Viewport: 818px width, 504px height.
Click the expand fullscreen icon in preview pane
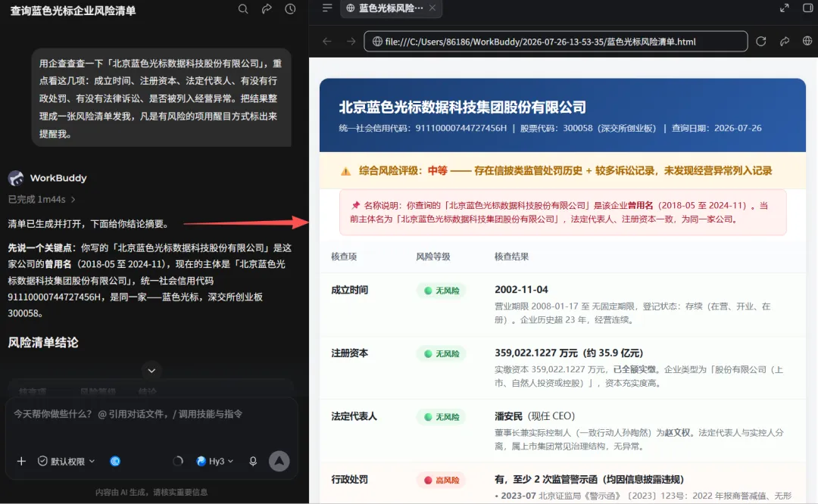point(785,8)
